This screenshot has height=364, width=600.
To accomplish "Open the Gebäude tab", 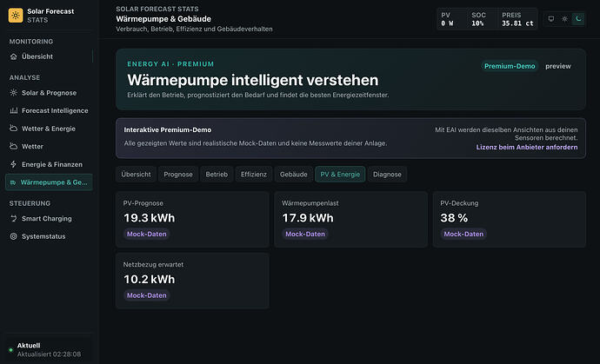I will 294,175.
